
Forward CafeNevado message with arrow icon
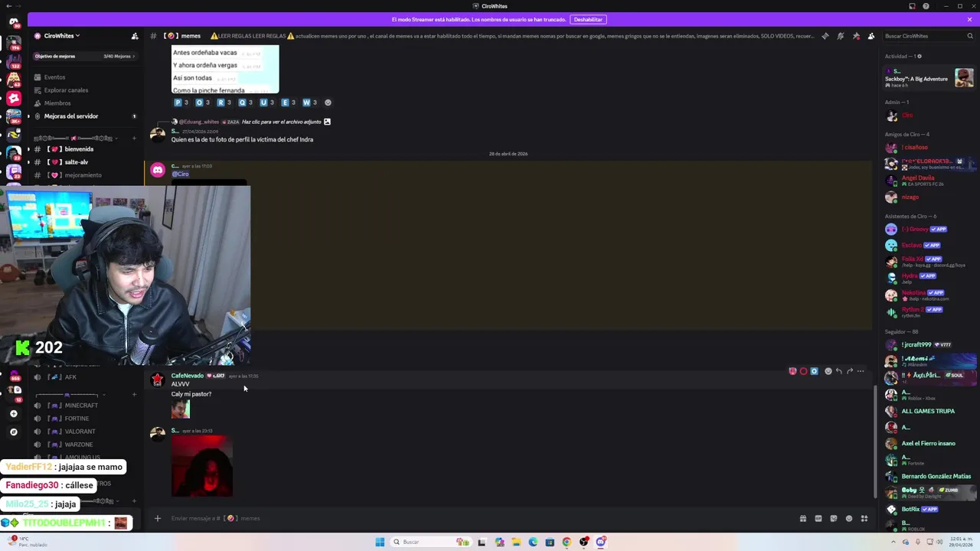click(x=849, y=371)
